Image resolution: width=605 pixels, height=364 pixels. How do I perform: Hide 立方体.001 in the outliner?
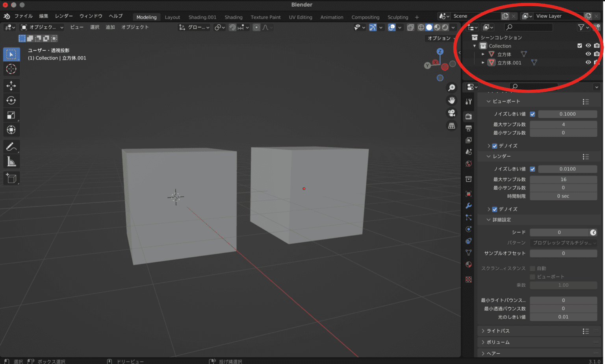[x=588, y=63]
